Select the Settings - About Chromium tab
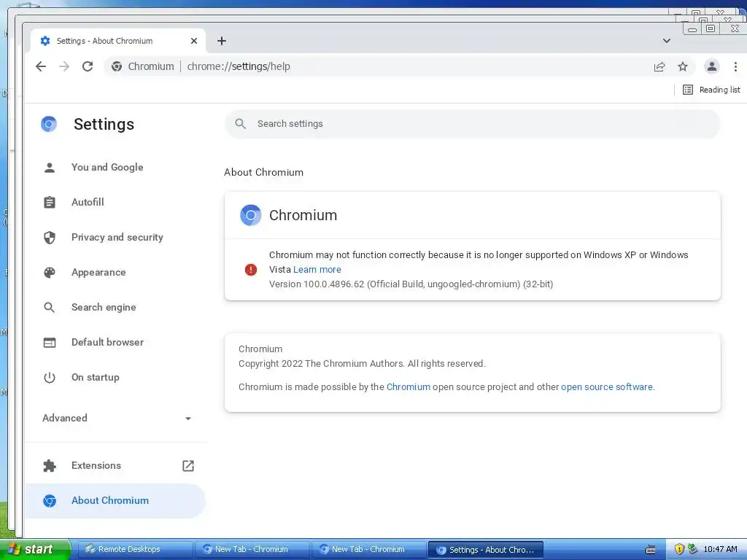This screenshot has height=560, width=747. click(x=118, y=41)
